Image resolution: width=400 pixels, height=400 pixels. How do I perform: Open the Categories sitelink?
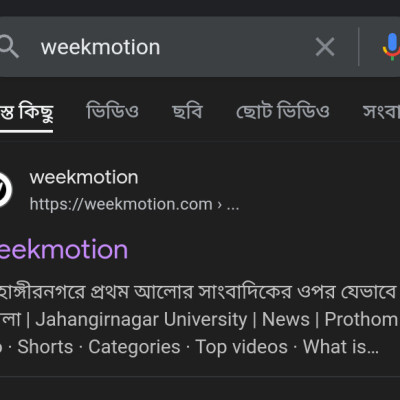pyautogui.click(x=134, y=347)
